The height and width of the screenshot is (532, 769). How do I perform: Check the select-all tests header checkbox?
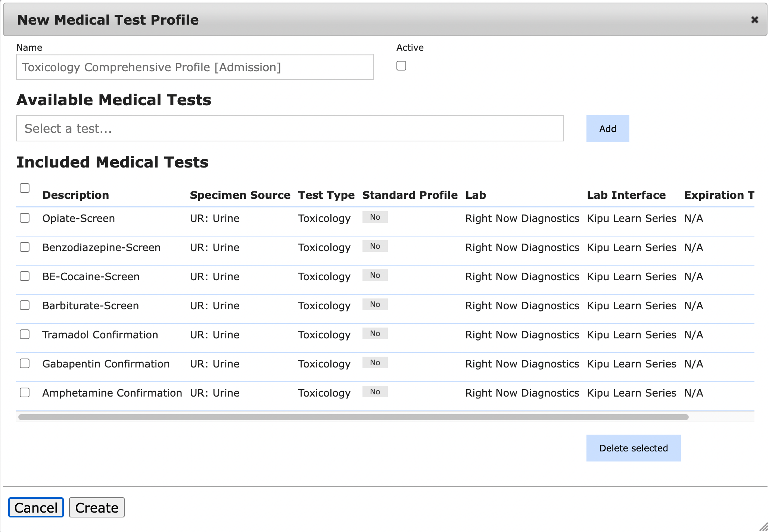point(25,188)
